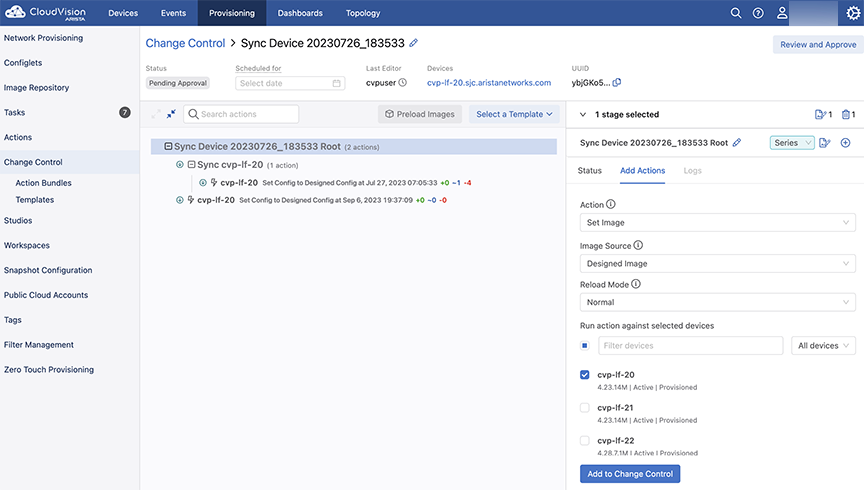Open the Dashboards top menu

300,13
